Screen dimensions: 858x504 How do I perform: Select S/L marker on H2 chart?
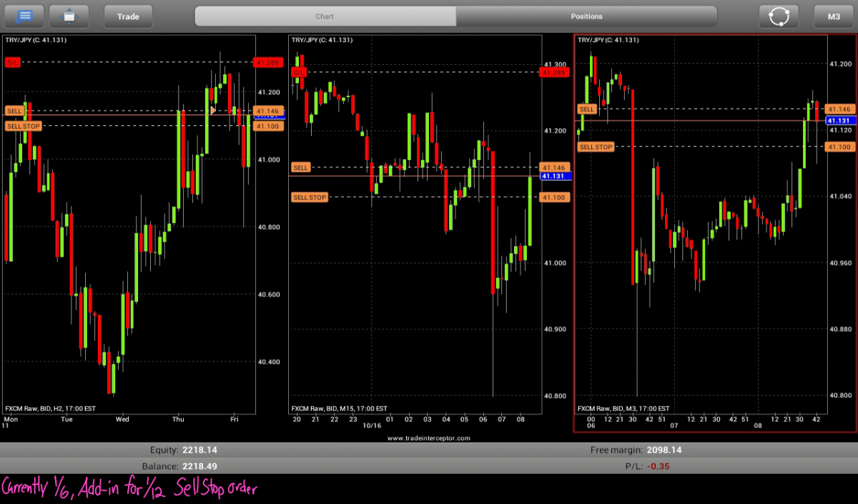click(x=13, y=63)
